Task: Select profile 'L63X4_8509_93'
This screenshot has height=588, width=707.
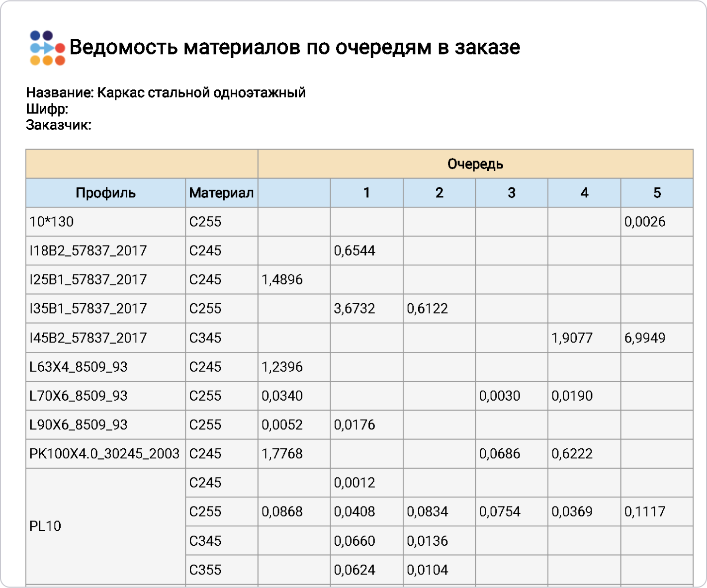Action: pyautogui.click(x=106, y=367)
